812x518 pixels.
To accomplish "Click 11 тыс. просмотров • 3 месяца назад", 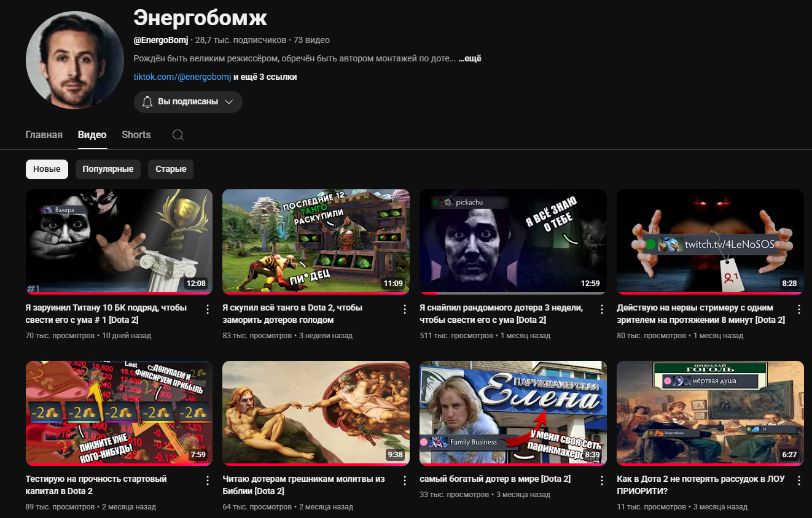I will (x=682, y=507).
